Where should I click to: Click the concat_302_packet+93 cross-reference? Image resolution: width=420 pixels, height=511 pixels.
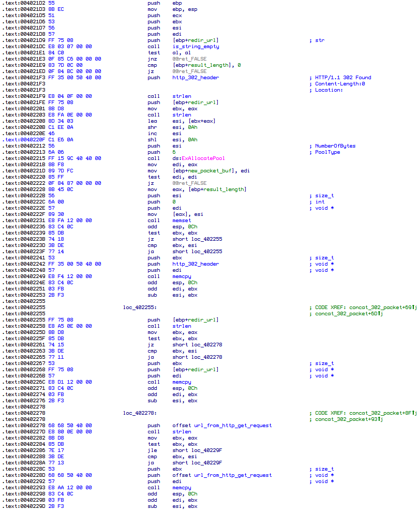(x=349, y=419)
